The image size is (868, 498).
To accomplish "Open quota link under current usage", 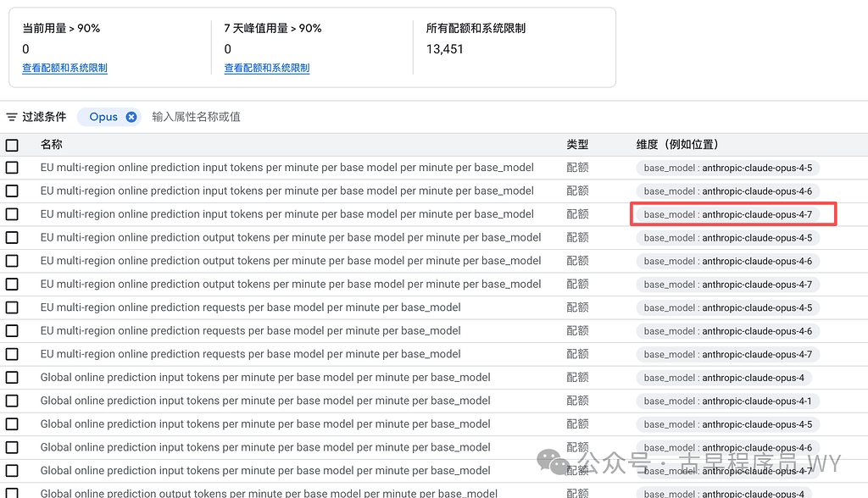I will [64, 68].
